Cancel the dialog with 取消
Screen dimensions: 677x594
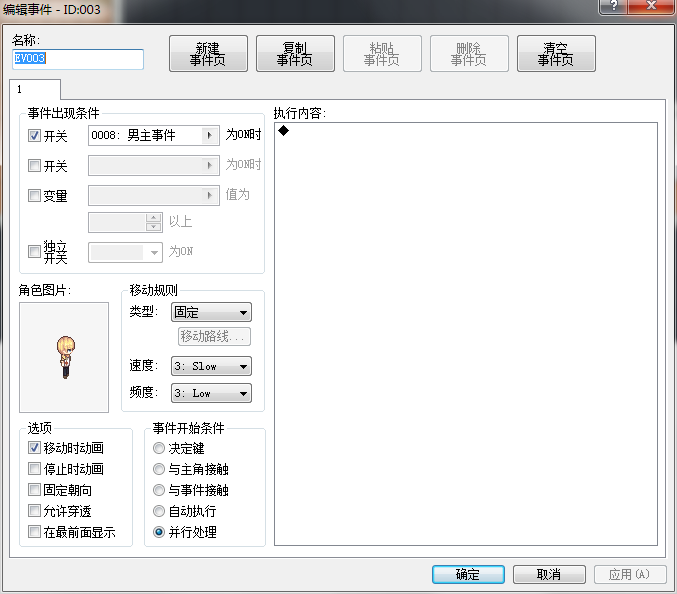coord(549,574)
